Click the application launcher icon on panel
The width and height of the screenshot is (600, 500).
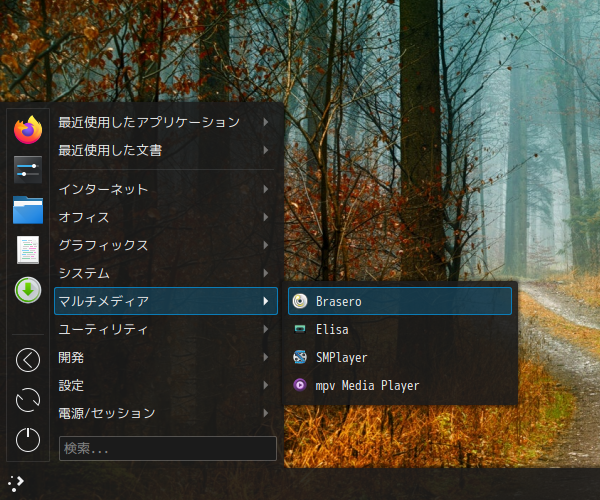(16, 484)
